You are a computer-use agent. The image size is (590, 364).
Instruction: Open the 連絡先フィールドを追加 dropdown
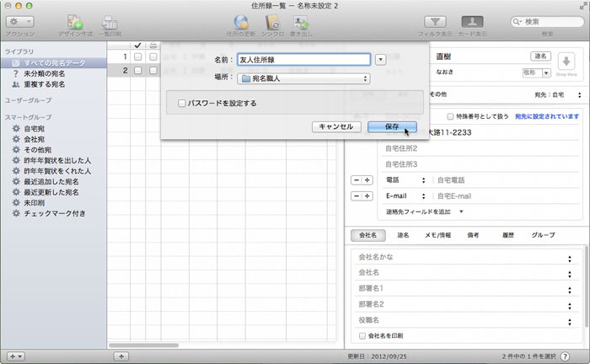pyautogui.click(x=425, y=211)
